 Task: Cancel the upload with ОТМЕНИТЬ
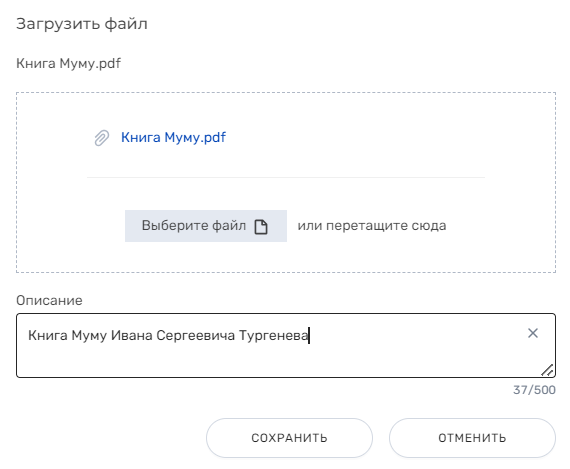tap(472, 438)
